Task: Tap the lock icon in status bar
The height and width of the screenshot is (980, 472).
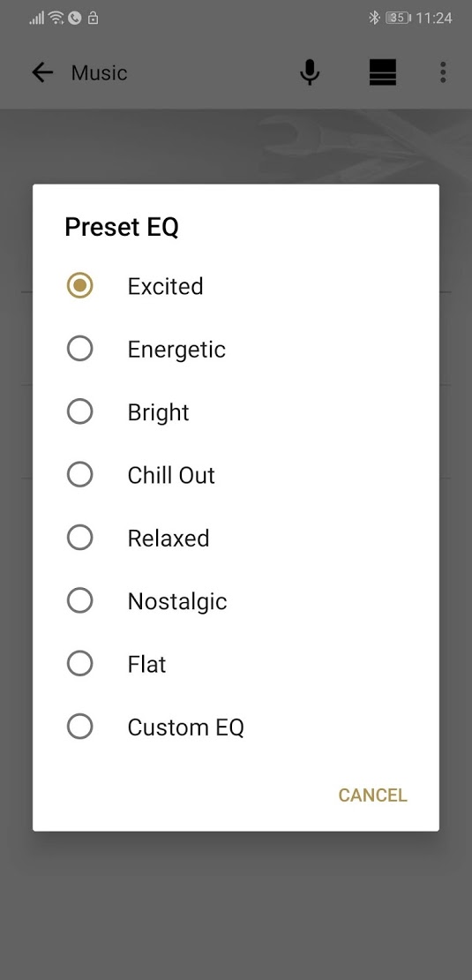Action: pos(93,18)
